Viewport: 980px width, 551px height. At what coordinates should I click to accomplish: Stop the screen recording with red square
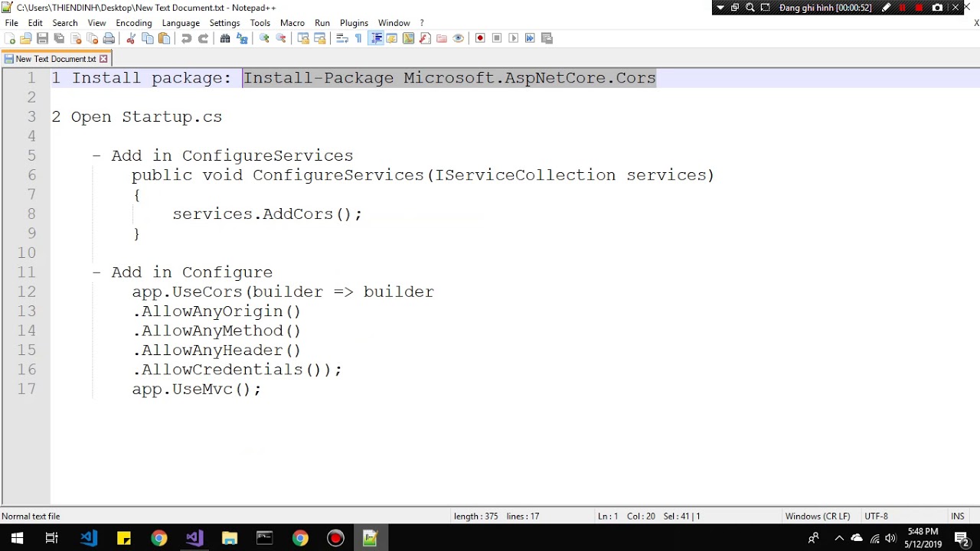coord(919,8)
